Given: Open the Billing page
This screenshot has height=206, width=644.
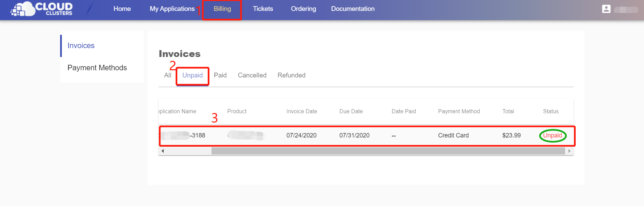Looking at the screenshot, I should (222, 9).
